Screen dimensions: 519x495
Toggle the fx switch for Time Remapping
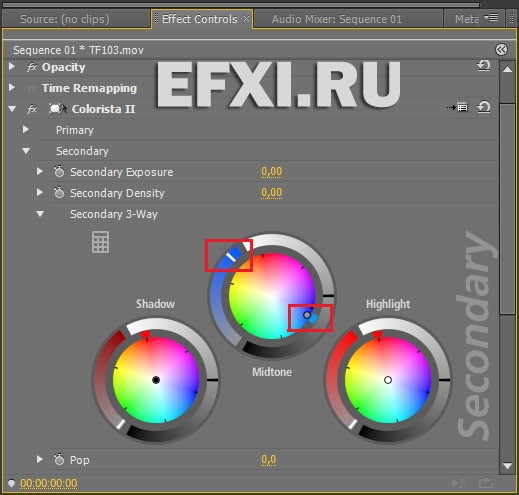click(32, 88)
